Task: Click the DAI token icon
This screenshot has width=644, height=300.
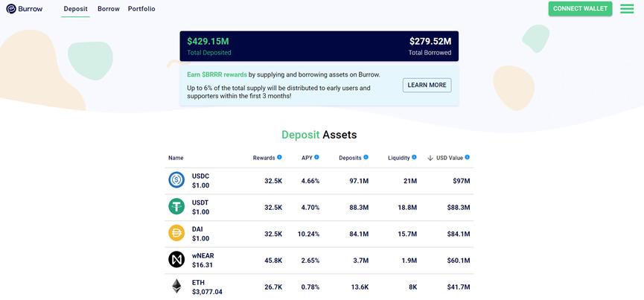Action: [176, 233]
